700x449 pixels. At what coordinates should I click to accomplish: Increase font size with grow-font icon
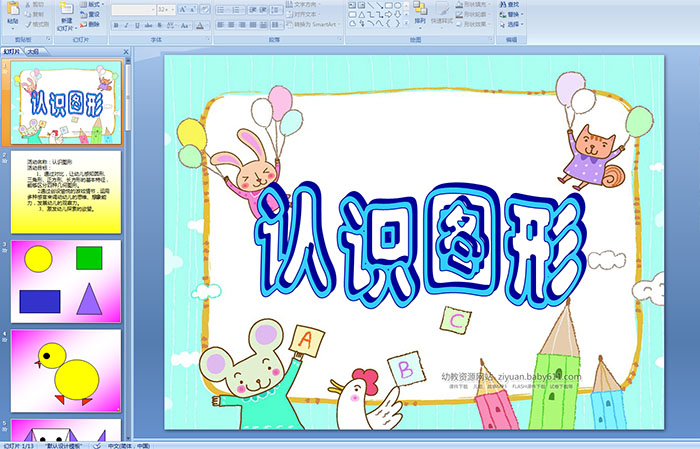[183, 10]
